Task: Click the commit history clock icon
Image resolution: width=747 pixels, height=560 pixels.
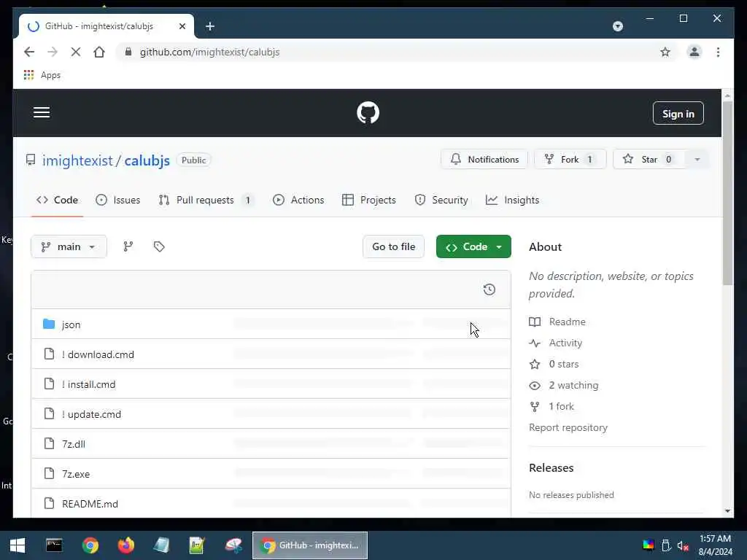Action: (489, 289)
